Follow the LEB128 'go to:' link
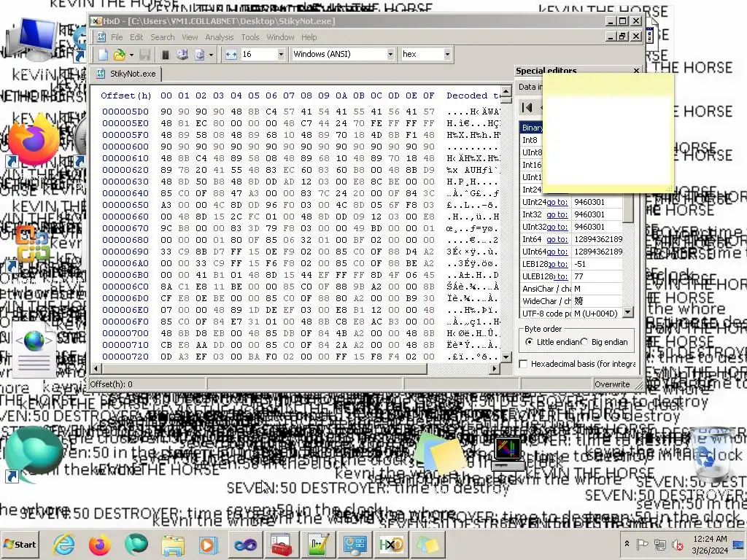The image size is (747, 560). 558,264
